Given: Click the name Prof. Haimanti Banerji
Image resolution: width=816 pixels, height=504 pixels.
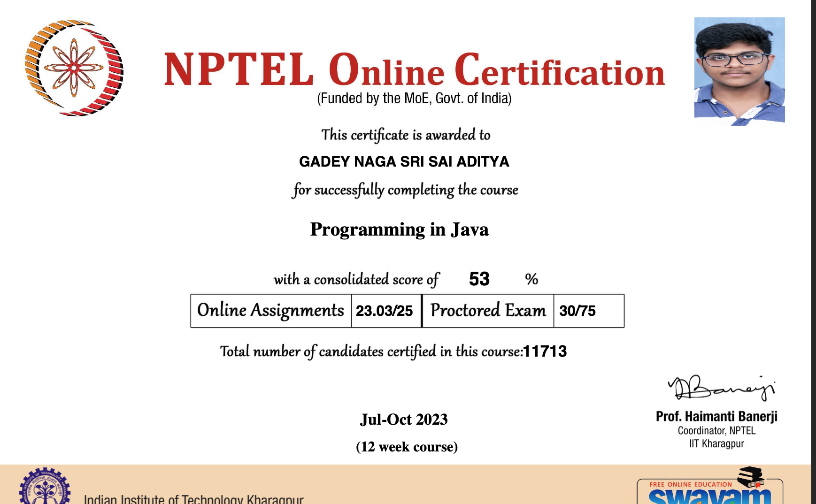Looking at the screenshot, I should click(716, 417).
